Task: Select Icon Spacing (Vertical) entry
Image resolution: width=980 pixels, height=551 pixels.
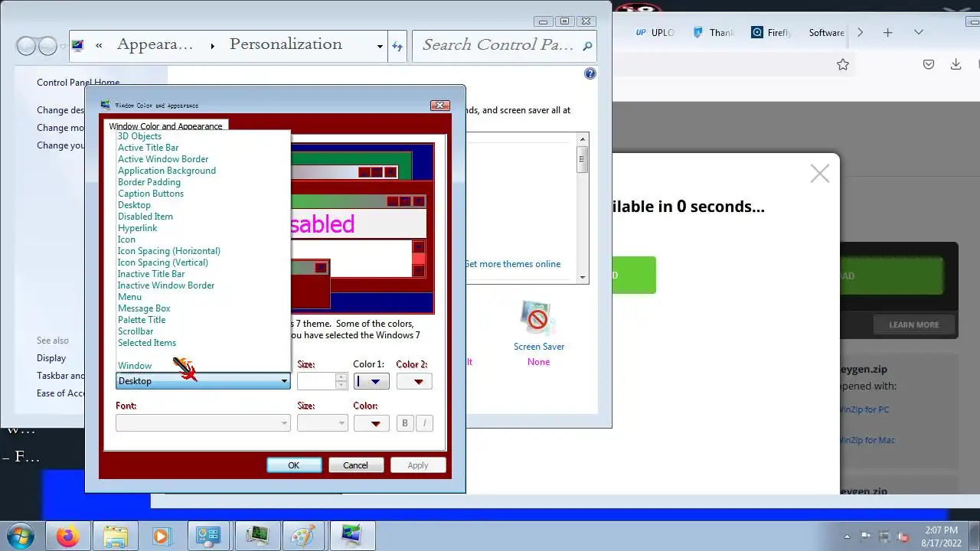Action: click(x=163, y=262)
